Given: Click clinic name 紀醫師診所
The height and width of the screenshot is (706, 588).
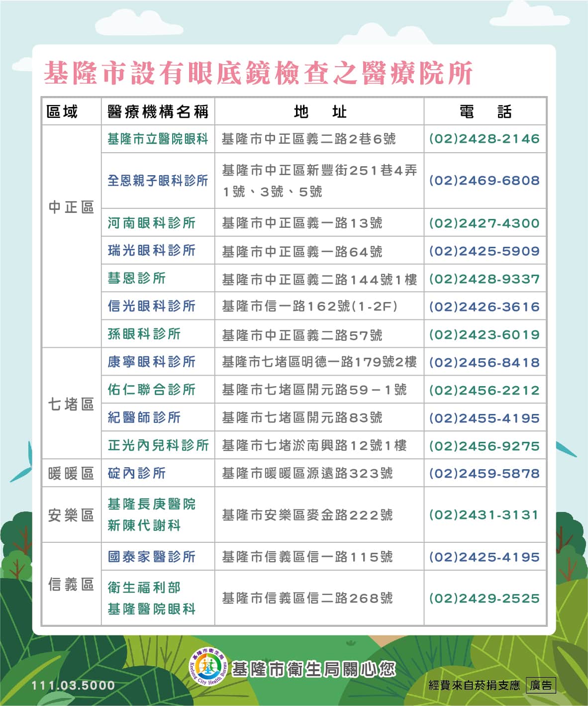Looking at the screenshot, I should coord(144,417).
